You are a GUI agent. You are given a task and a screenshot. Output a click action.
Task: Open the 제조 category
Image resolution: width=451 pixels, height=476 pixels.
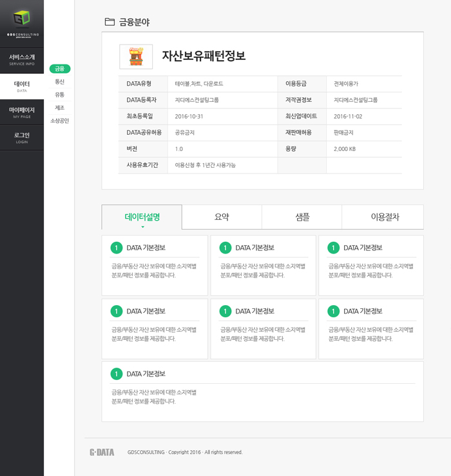pyautogui.click(x=60, y=108)
